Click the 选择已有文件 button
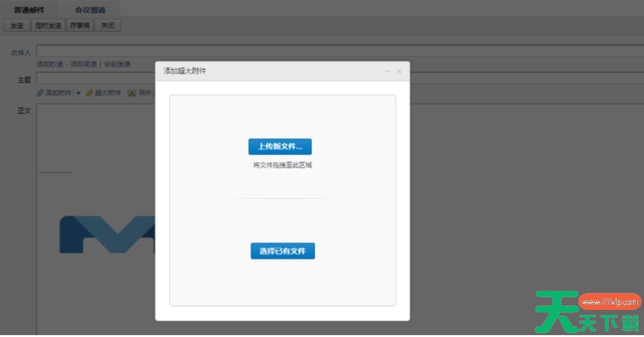The width and height of the screenshot is (644, 337). [283, 251]
